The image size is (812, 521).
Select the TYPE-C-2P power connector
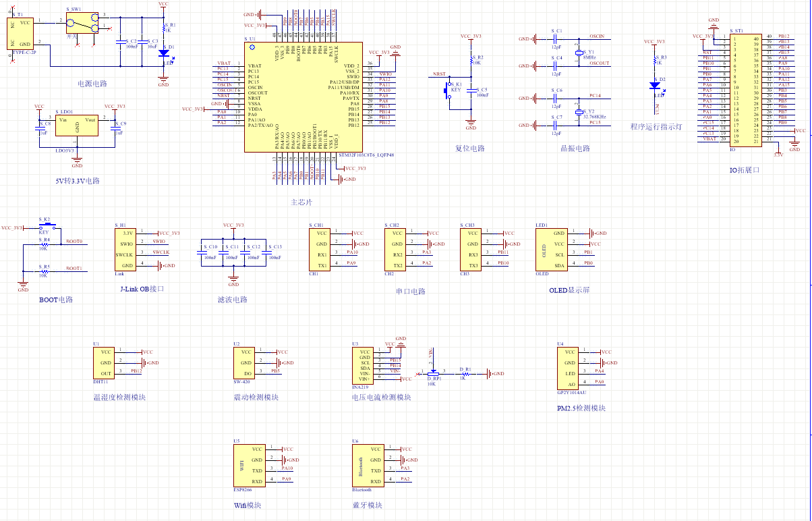coord(21,33)
